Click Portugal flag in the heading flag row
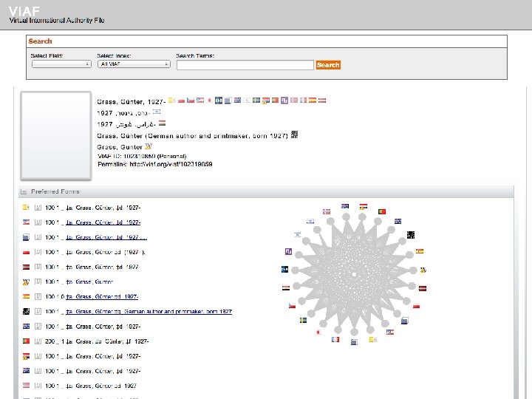532x399 pixels. point(275,100)
